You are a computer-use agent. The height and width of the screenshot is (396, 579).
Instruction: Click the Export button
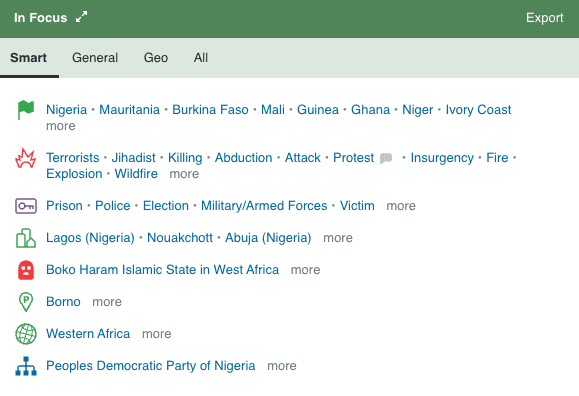tap(545, 18)
